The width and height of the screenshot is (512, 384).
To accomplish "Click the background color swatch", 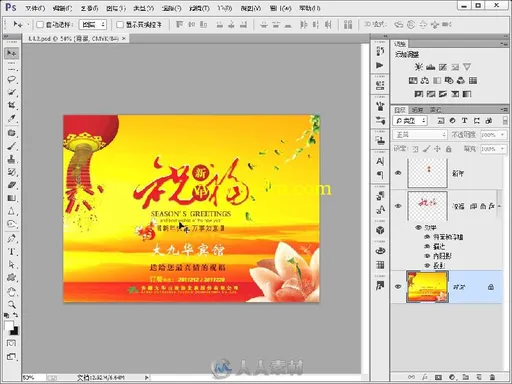I will (x=15, y=331).
